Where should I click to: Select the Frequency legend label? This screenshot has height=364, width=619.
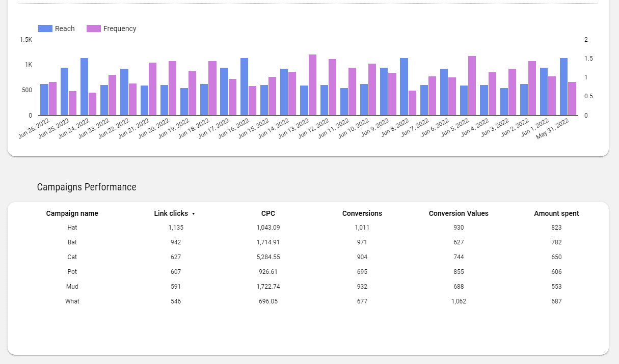[x=120, y=29]
